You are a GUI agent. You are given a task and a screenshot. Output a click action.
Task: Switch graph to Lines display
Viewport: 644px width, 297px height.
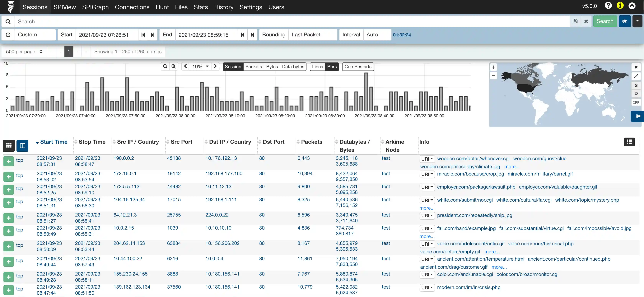click(x=317, y=67)
